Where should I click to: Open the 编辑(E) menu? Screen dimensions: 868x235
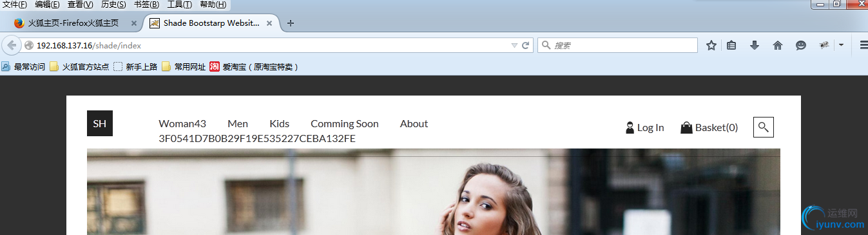(47, 5)
